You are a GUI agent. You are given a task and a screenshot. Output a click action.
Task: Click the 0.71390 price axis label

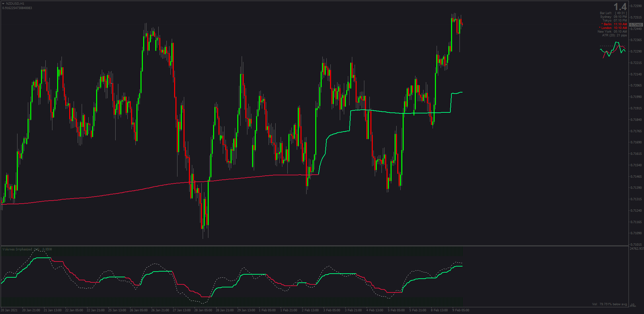pyautogui.click(x=636, y=188)
